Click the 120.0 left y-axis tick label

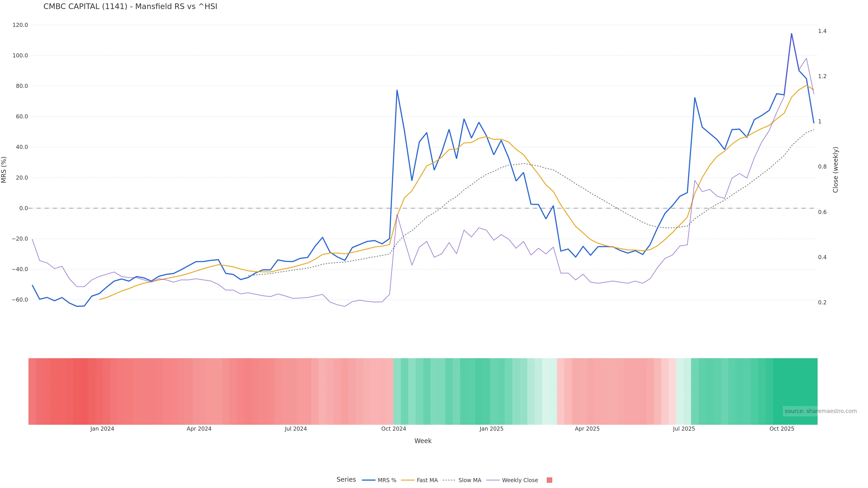click(20, 25)
